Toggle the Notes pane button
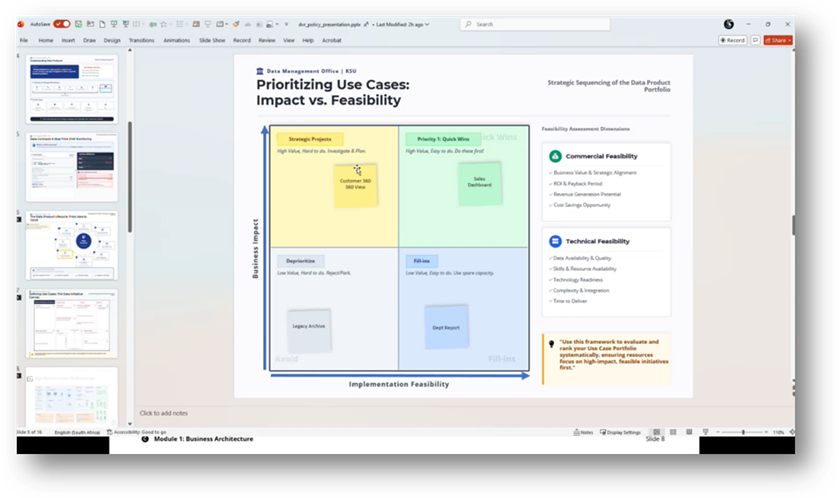 point(583,432)
